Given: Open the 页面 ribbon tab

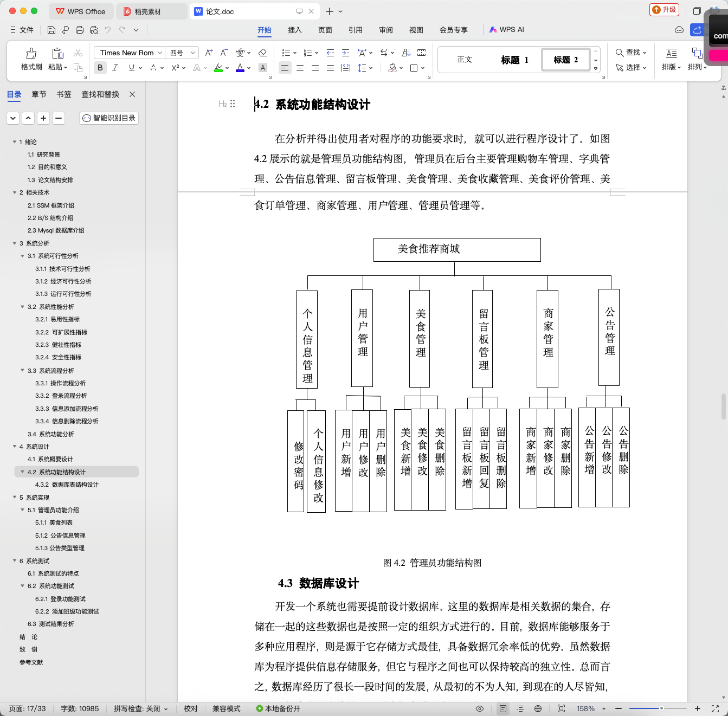Looking at the screenshot, I should tap(325, 30).
